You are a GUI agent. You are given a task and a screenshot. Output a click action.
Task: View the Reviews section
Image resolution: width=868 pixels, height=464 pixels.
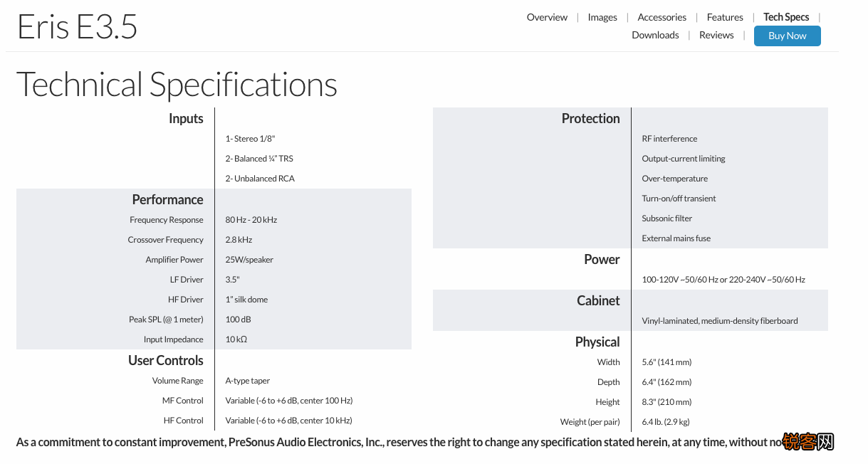(716, 35)
